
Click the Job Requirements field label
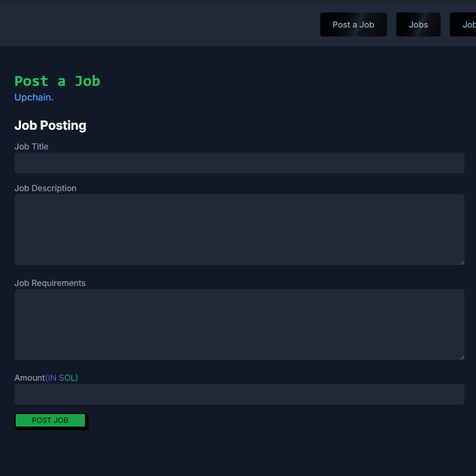[50, 283]
